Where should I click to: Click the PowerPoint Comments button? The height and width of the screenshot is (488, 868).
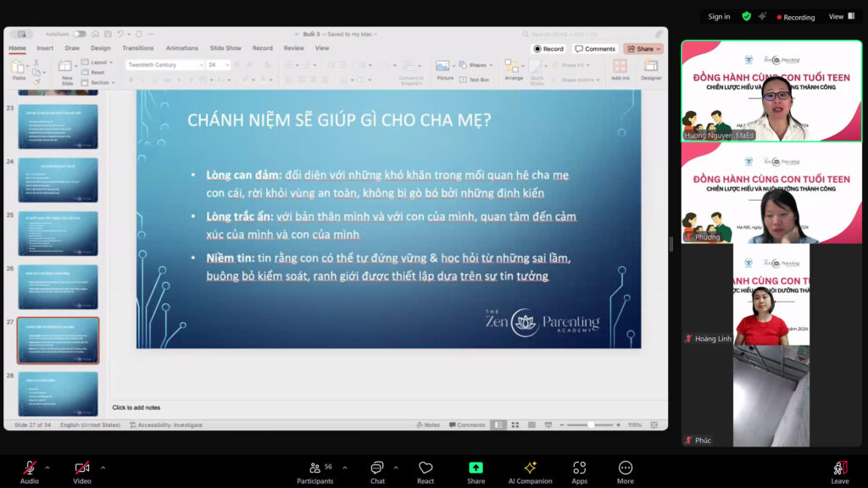[x=594, y=48]
